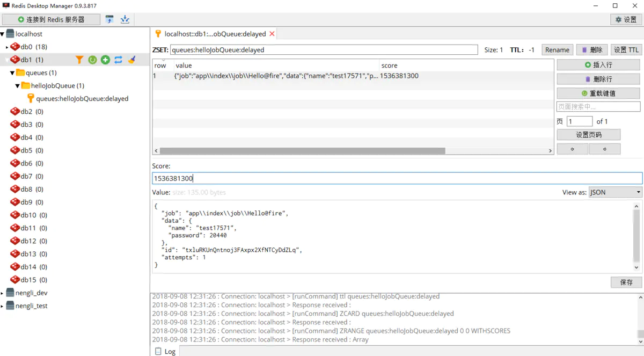Viewport: 644px width, 356px height.
Task: Open the settings button with gear icon
Action: [x=626, y=19]
